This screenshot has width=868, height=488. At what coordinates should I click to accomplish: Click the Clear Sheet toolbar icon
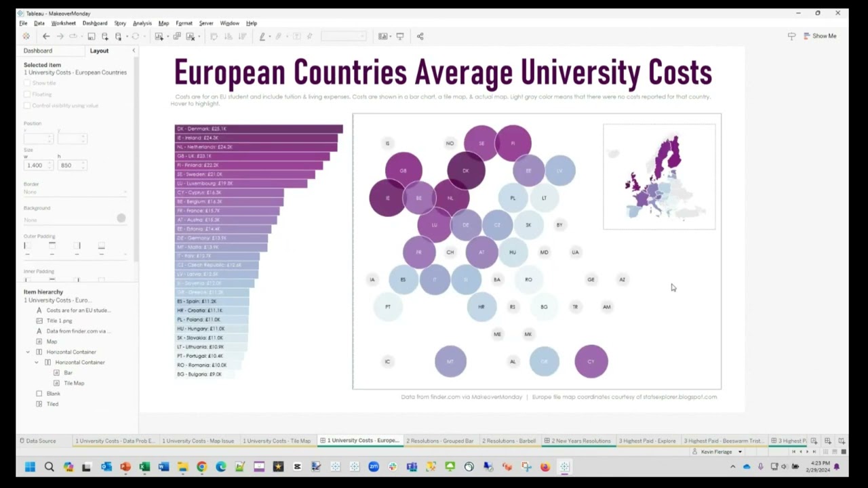click(191, 37)
